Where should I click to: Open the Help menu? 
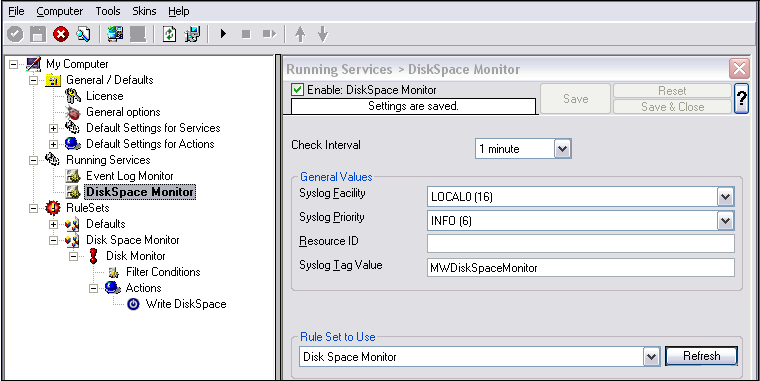click(179, 11)
